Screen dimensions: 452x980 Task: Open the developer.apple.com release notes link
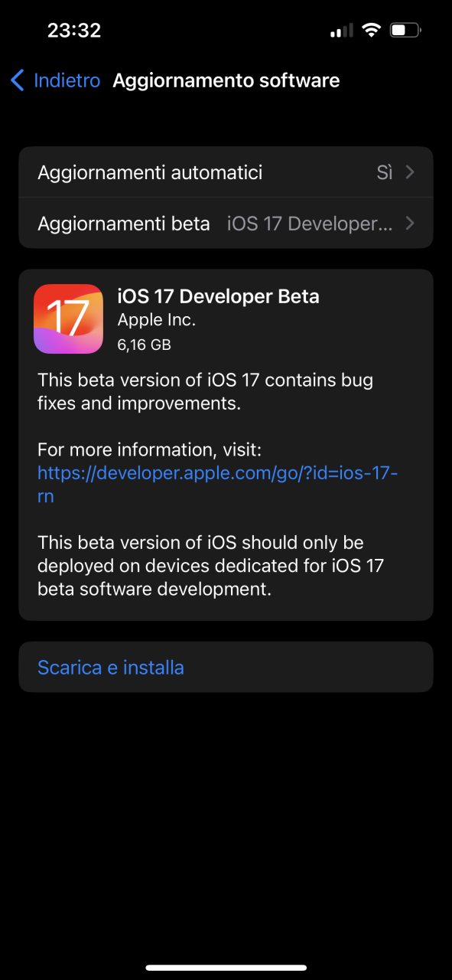[217, 485]
